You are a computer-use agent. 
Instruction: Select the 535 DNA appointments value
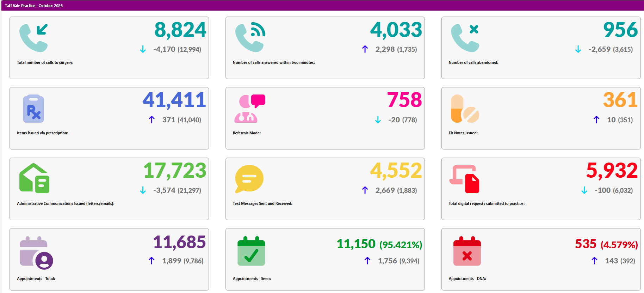pyautogui.click(x=586, y=244)
